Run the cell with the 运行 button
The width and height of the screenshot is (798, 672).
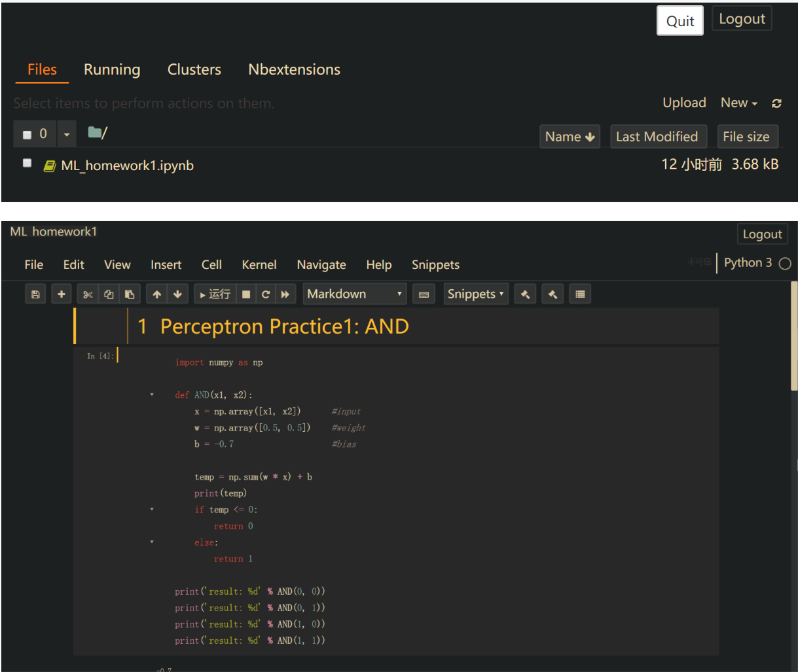coord(214,293)
